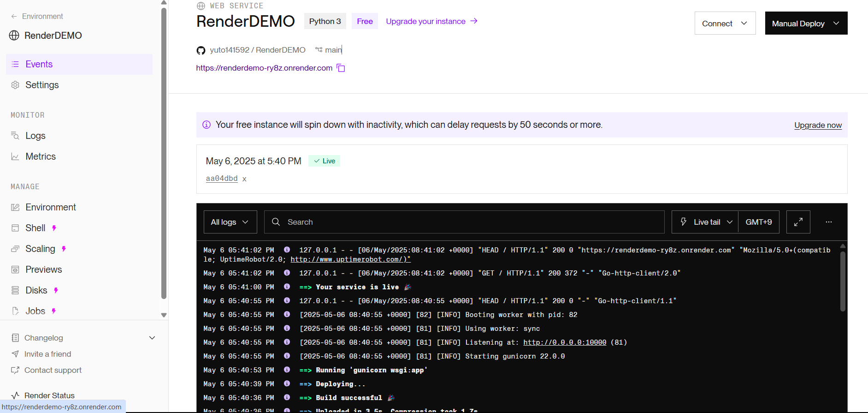Click the lightning bolt icon next to Jobs
Screen dimensions: 868x413
tap(53, 311)
